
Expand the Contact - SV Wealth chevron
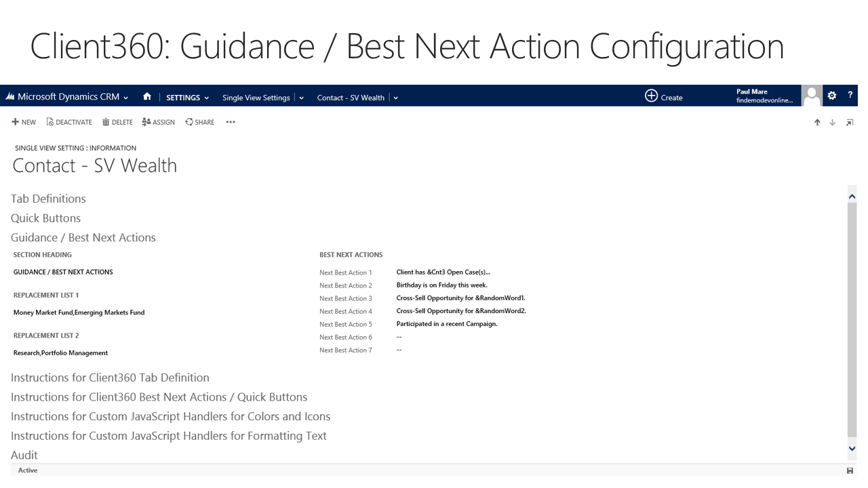click(x=395, y=98)
